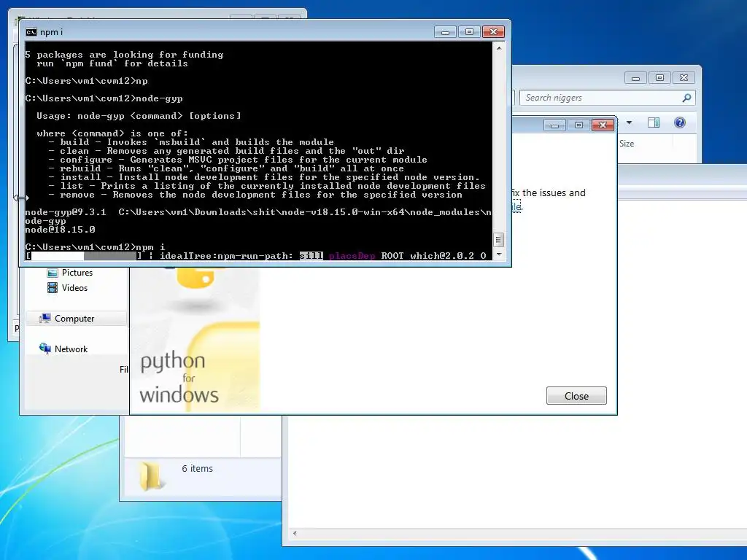Open Explorer help via the question mark icon
The image size is (747, 560).
[680, 122]
